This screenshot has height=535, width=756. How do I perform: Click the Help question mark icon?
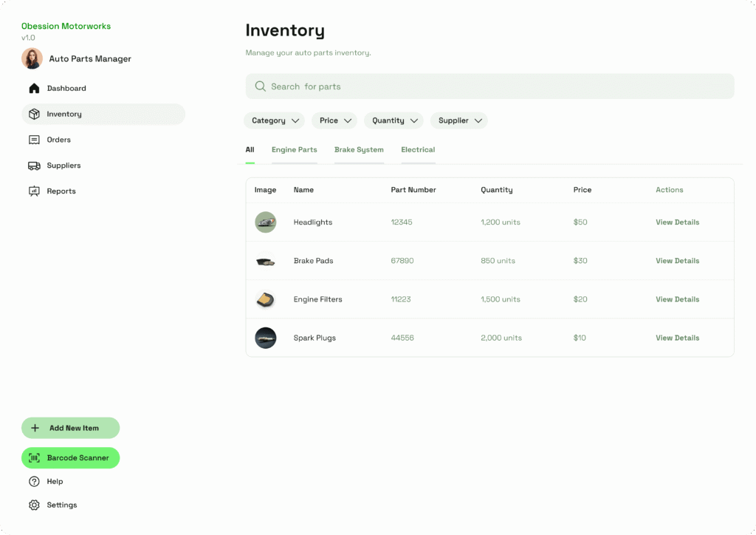[x=34, y=482]
